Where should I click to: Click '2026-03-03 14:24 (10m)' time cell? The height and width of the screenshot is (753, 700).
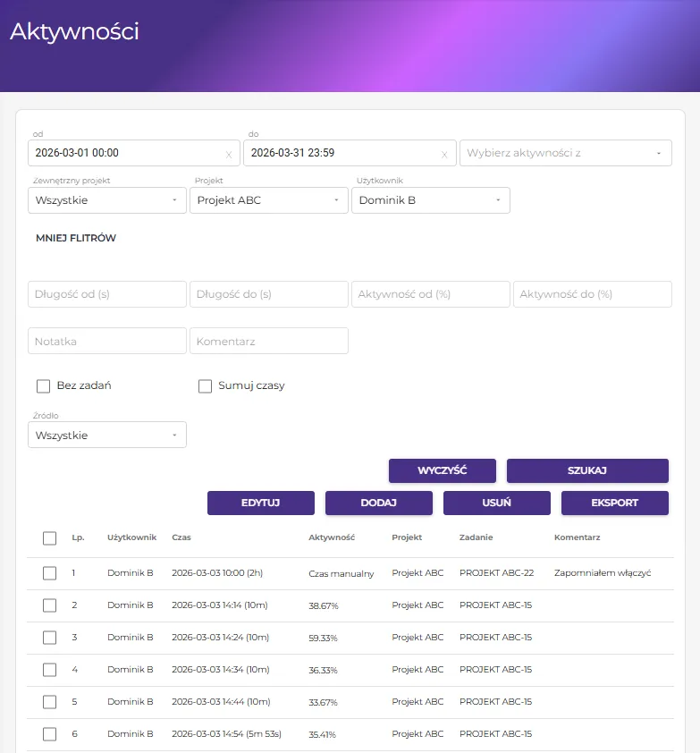[220, 638]
